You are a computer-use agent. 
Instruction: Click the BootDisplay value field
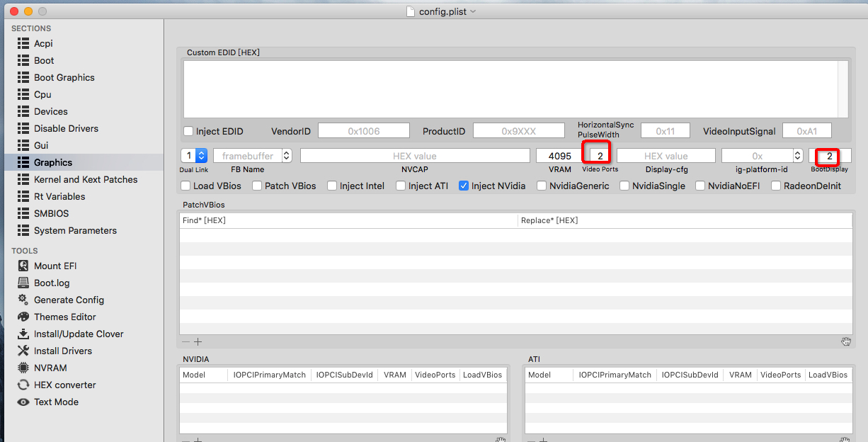(x=830, y=156)
